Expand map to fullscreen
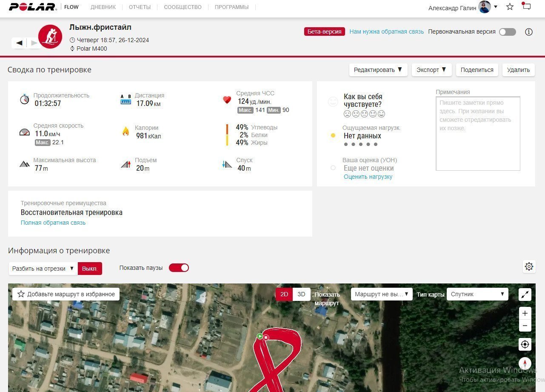Image resolution: width=545 pixels, height=392 pixels. (525, 294)
